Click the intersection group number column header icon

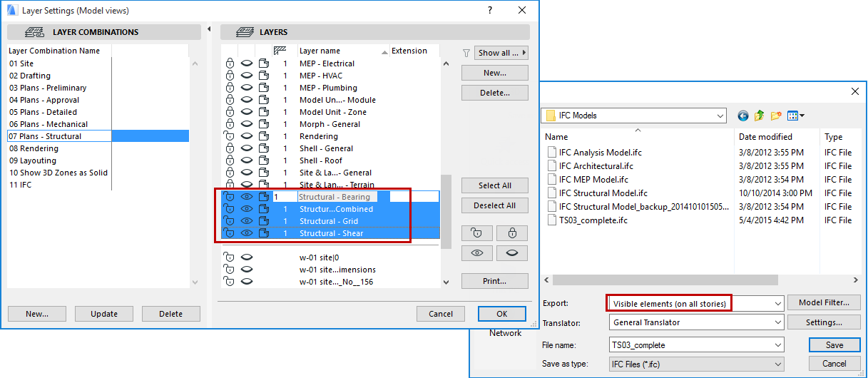[x=280, y=51]
